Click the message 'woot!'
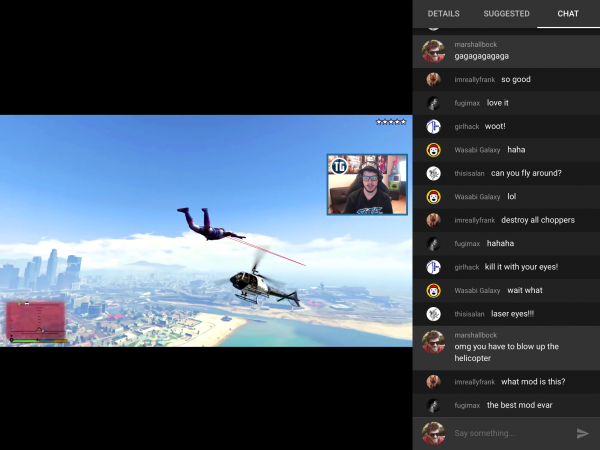The height and width of the screenshot is (450, 600). 495,126
